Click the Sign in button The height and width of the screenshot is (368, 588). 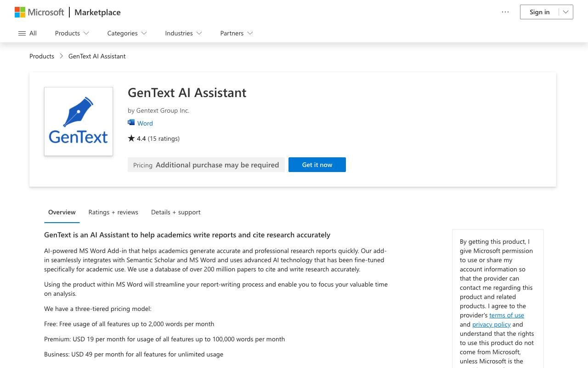[x=539, y=12]
